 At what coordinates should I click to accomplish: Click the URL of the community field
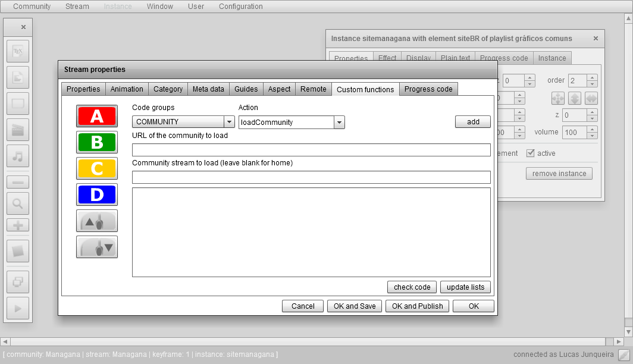(x=311, y=149)
